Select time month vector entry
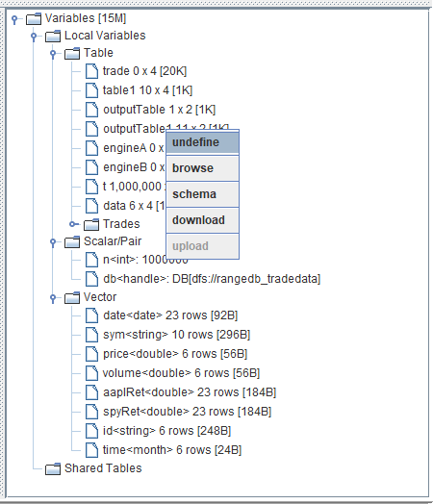Screen dimensions: 433x504 click(x=172, y=450)
